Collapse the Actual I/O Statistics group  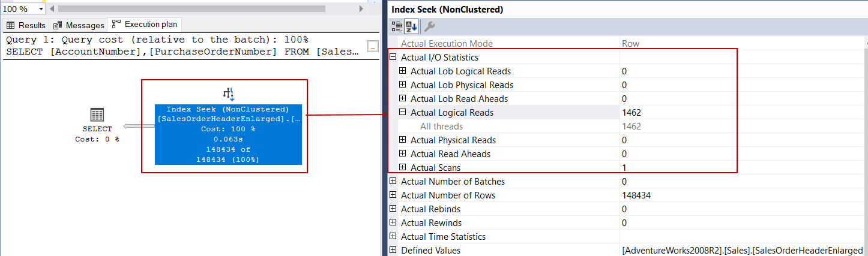point(393,58)
